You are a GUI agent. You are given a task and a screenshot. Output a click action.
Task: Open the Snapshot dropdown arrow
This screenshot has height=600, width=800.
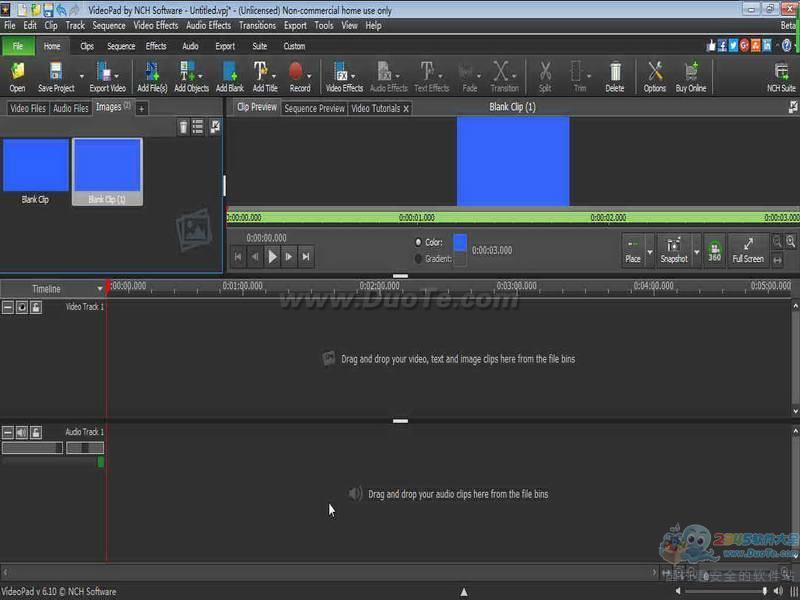[x=696, y=250]
